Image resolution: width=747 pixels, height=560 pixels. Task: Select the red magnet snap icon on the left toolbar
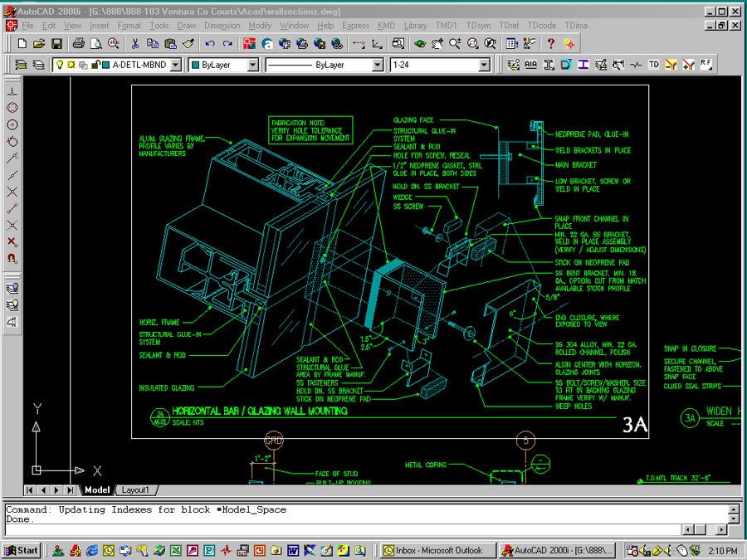click(12, 259)
